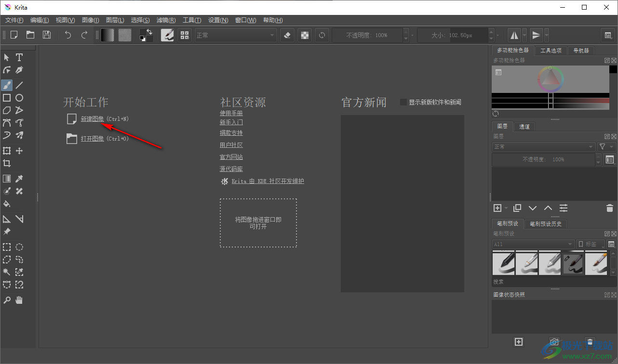
Task: Select the Elliptical Selection tool
Action: point(19,247)
